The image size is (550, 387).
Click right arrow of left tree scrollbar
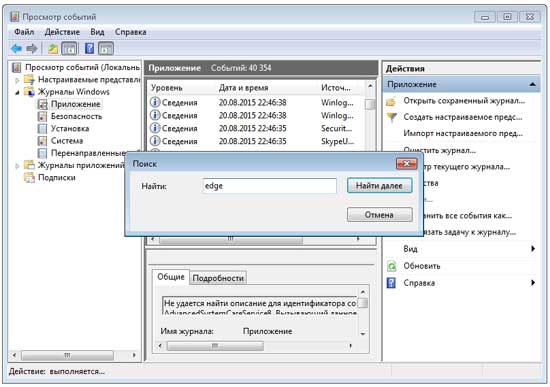[x=134, y=355]
